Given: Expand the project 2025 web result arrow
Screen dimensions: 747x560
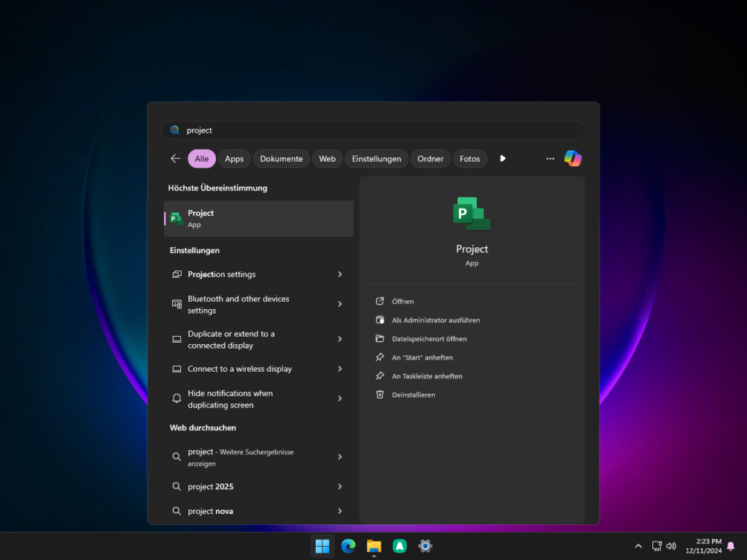Looking at the screenshot, I should tap(340, 486).
